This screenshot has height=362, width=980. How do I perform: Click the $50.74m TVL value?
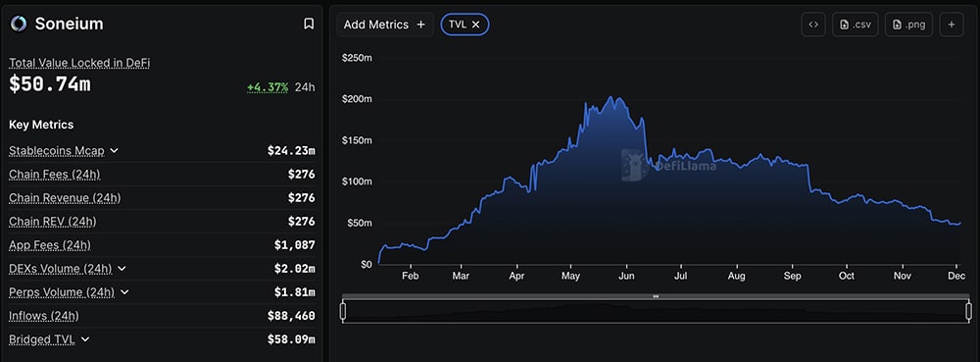point(49,84)
